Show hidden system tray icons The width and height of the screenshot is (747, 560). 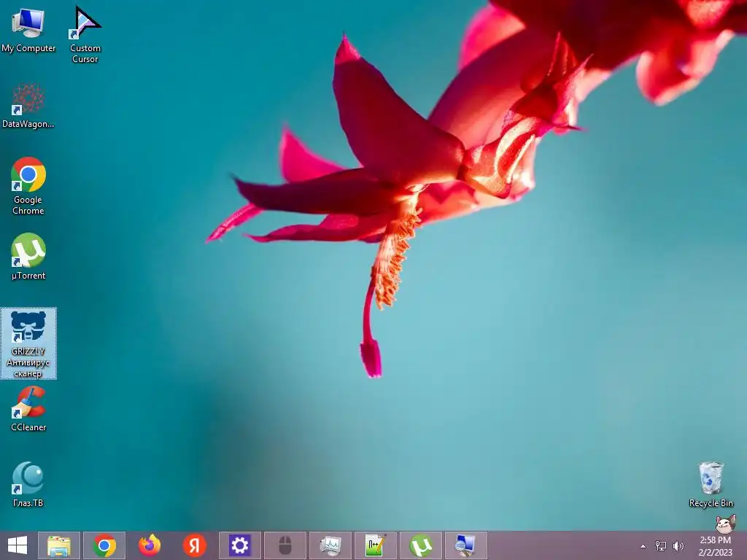pos(643,546)
